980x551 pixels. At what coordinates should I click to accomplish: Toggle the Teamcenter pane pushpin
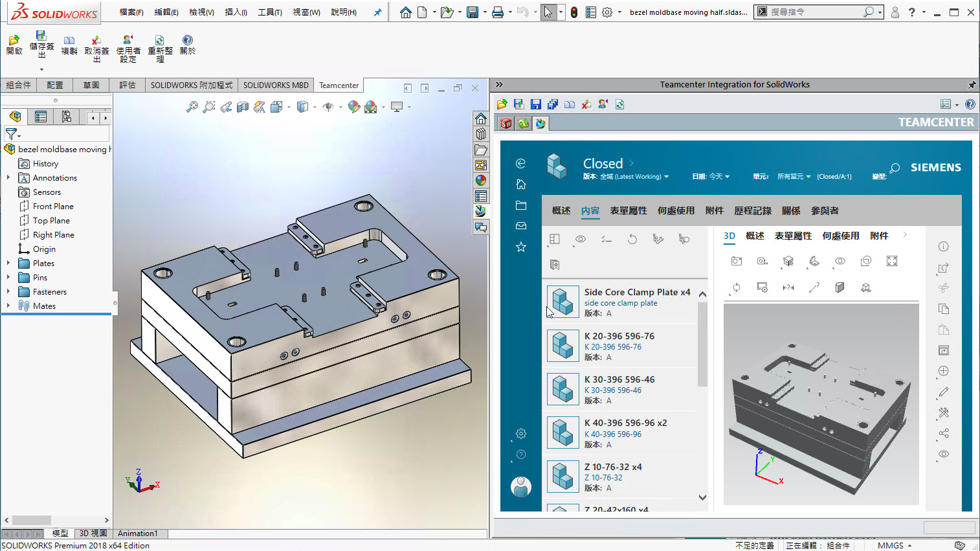point(972,85)
